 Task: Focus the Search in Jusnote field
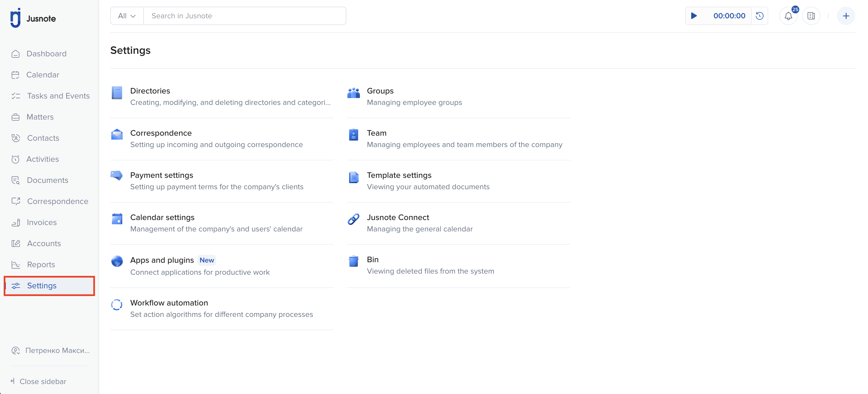click(x=245, y=16)
